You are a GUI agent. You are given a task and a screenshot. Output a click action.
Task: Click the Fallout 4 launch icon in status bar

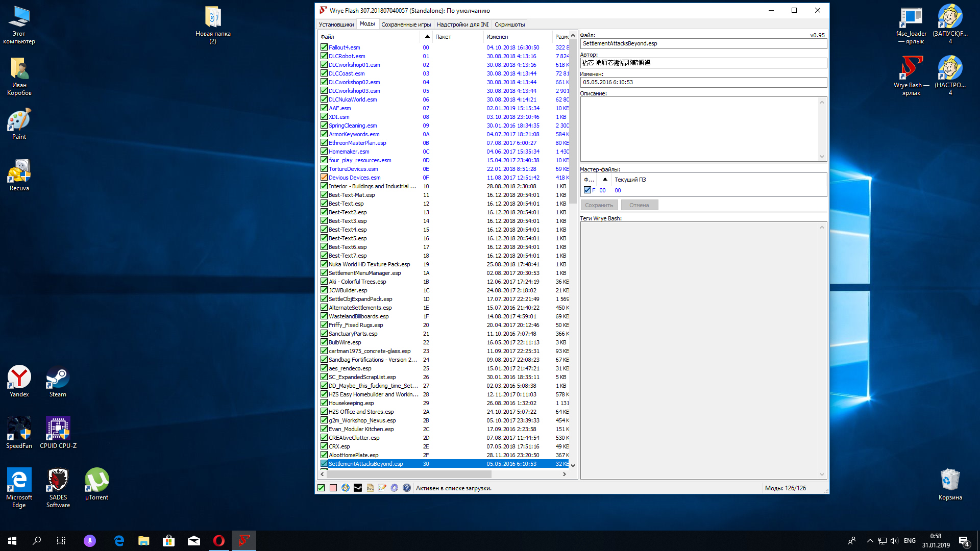(x=346, y=488)
